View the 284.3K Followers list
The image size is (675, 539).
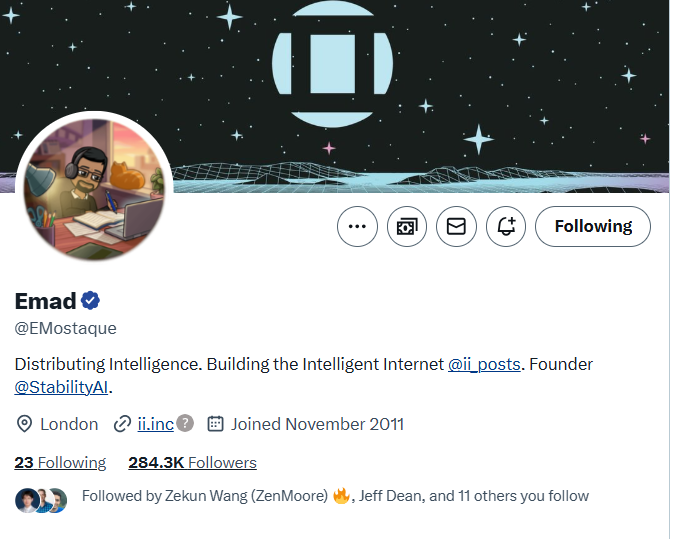(192, 462)
